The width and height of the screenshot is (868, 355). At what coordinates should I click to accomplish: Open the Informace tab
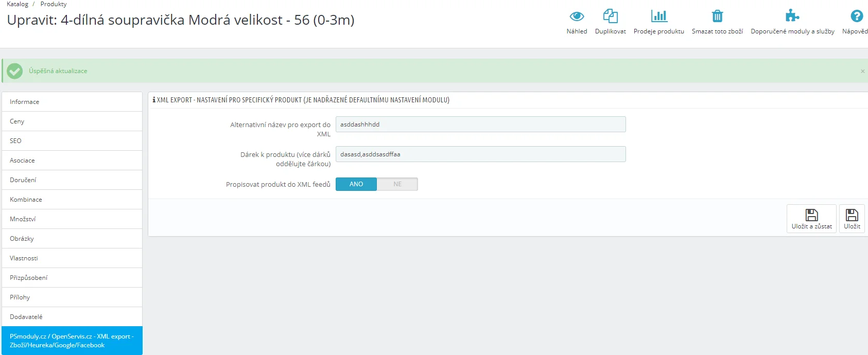coord(72,102)
